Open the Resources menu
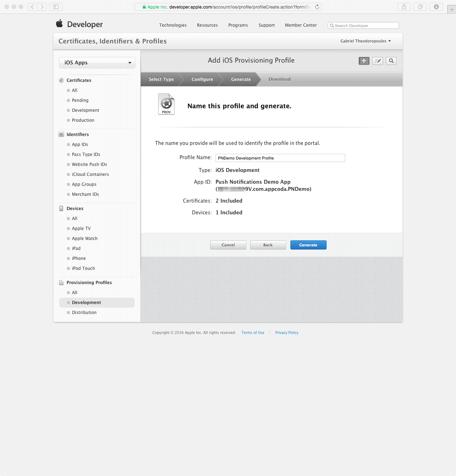Image resolution: width=456 pixels, height=476 pixels. point(207,25)
